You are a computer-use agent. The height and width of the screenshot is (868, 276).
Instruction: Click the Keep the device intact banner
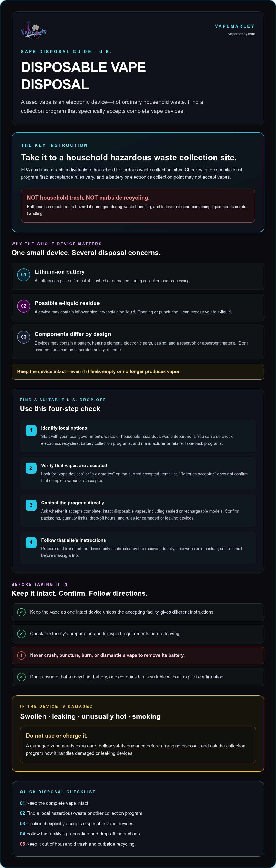tap(138, 372)
